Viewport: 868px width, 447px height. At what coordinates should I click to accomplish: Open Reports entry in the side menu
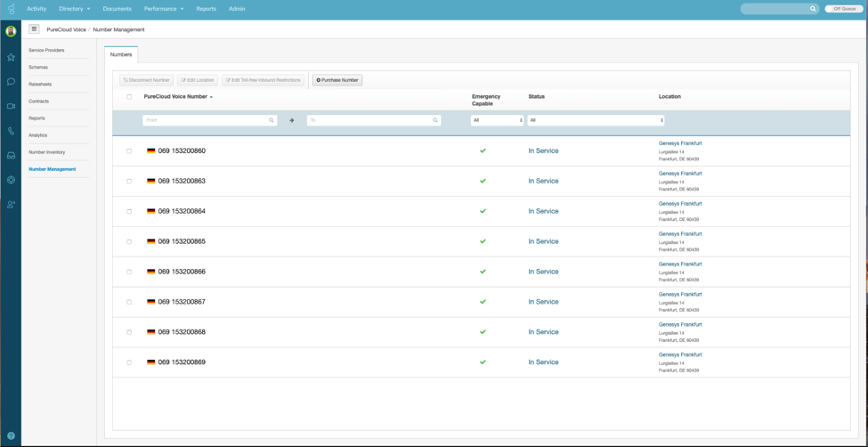click(37, 118)
